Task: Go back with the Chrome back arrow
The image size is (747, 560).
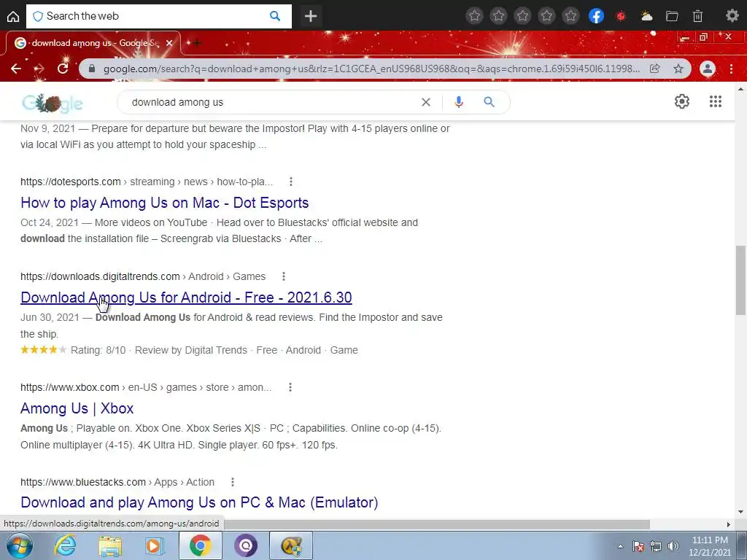Action: pyautogui.click(x=16, y=69)
